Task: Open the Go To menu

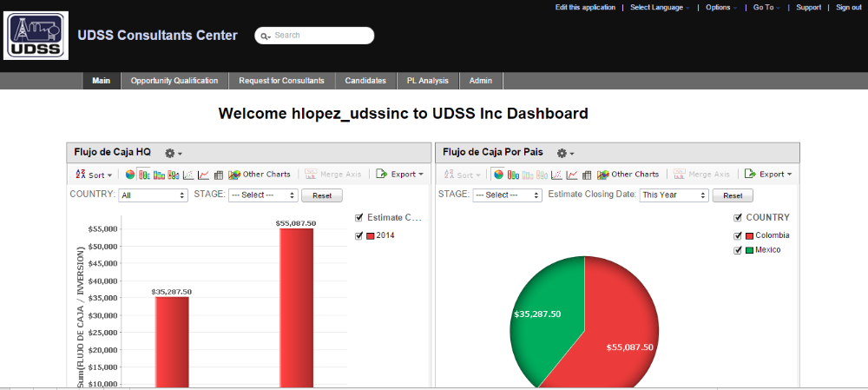Action: coord(766,8)
